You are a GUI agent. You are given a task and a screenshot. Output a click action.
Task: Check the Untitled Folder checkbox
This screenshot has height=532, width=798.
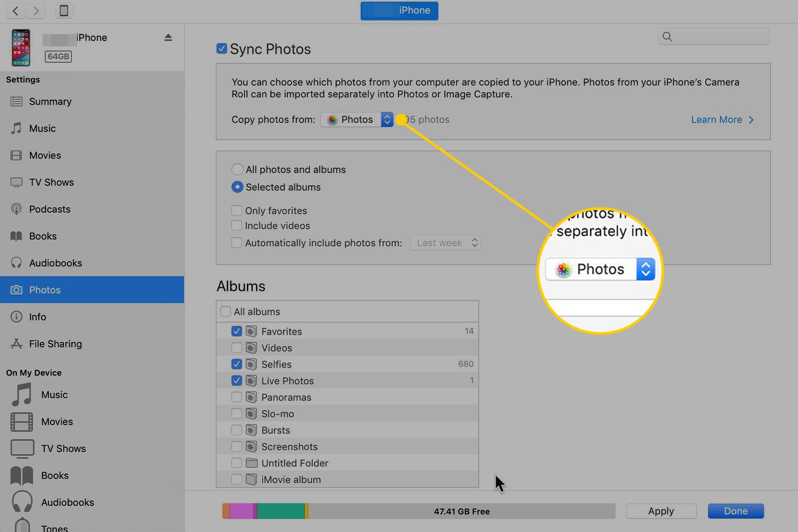237,463
